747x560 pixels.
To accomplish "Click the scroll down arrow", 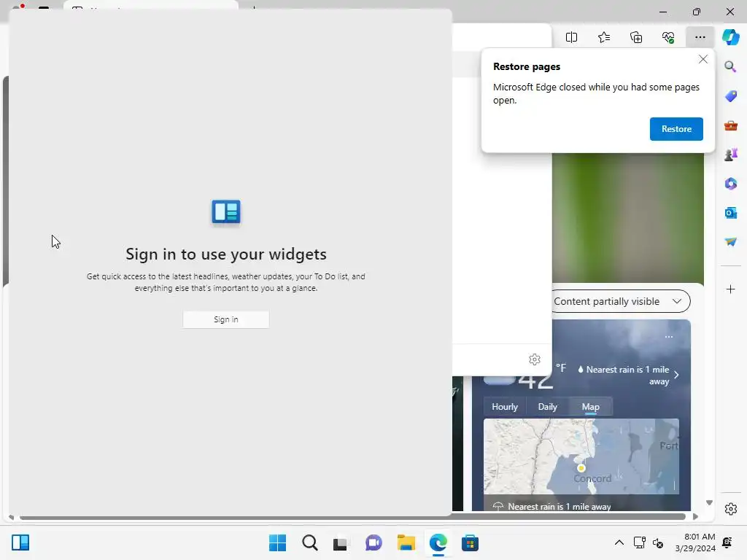I will pos(709,503).
